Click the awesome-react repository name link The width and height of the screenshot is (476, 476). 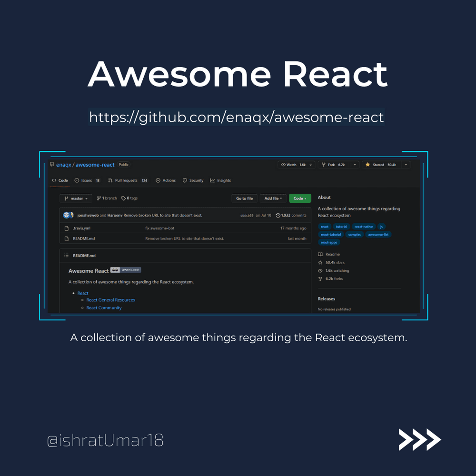pos(95,165)
